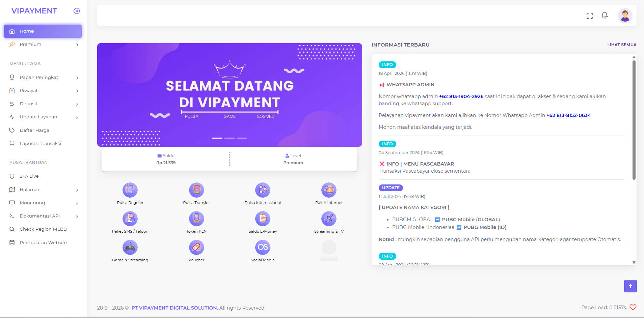Open the 2FA Live menu item
The image size is (644, 318).
(43, 176)
